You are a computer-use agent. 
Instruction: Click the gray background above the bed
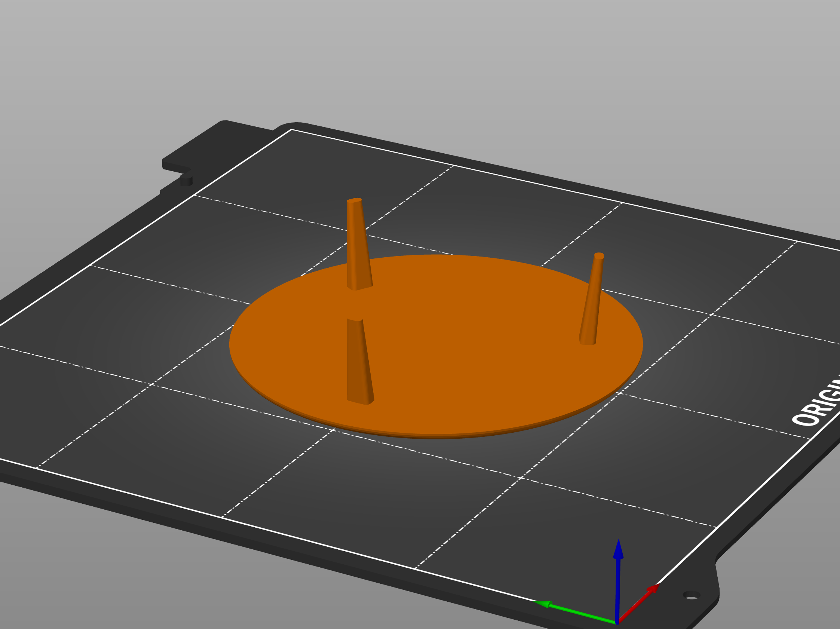click(418, 57)
